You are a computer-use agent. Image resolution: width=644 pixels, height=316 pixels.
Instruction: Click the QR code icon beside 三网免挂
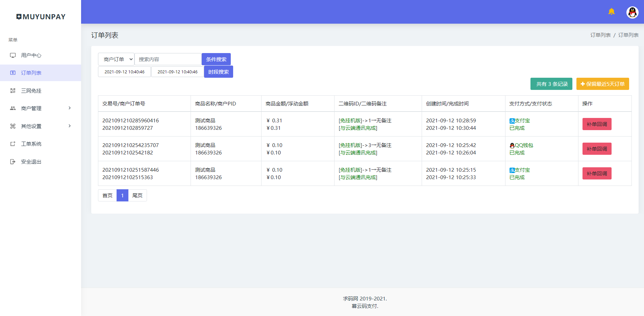[x=13, y=91]
